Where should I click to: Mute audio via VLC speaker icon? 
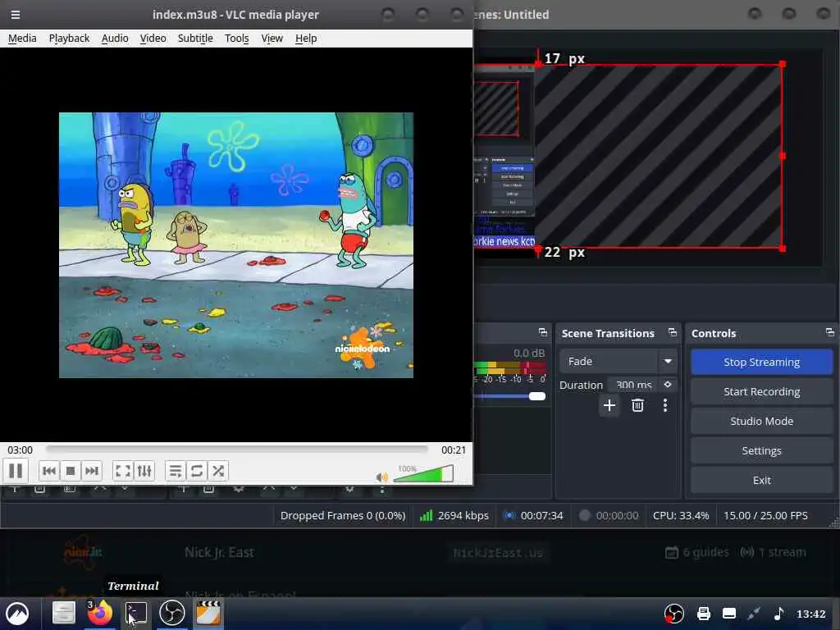[x=382, y=477]
